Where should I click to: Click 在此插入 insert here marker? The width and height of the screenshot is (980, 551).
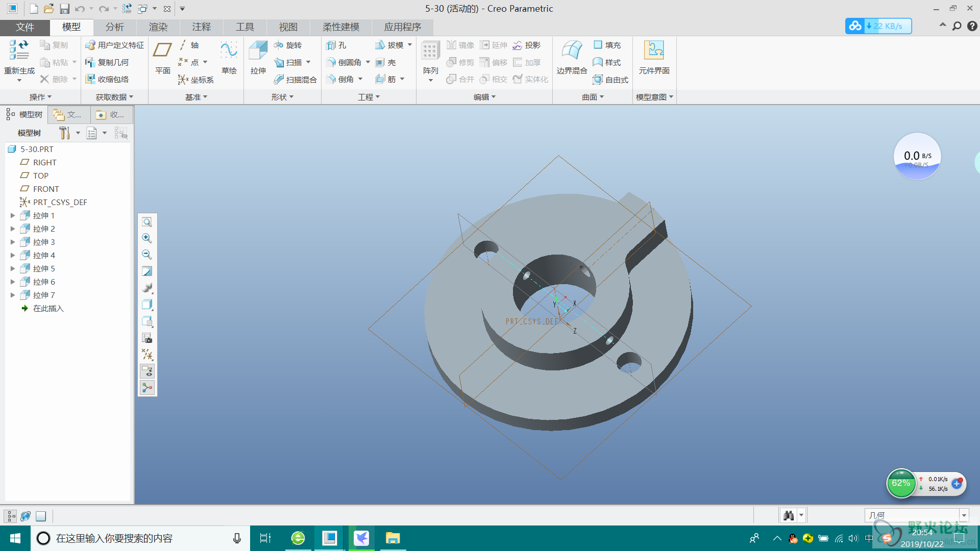[42, 309]
